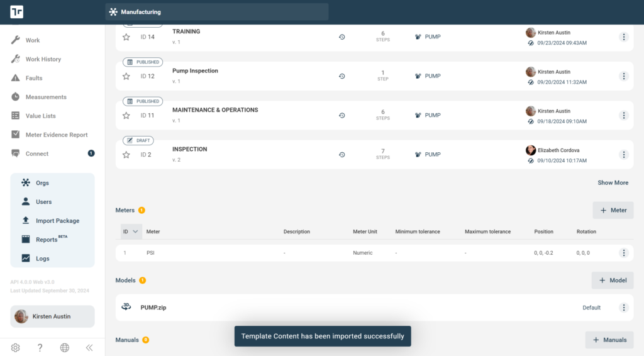Open the Manufacturing organization selector
This screenshot has height=356, width=644.
point(217,12)
